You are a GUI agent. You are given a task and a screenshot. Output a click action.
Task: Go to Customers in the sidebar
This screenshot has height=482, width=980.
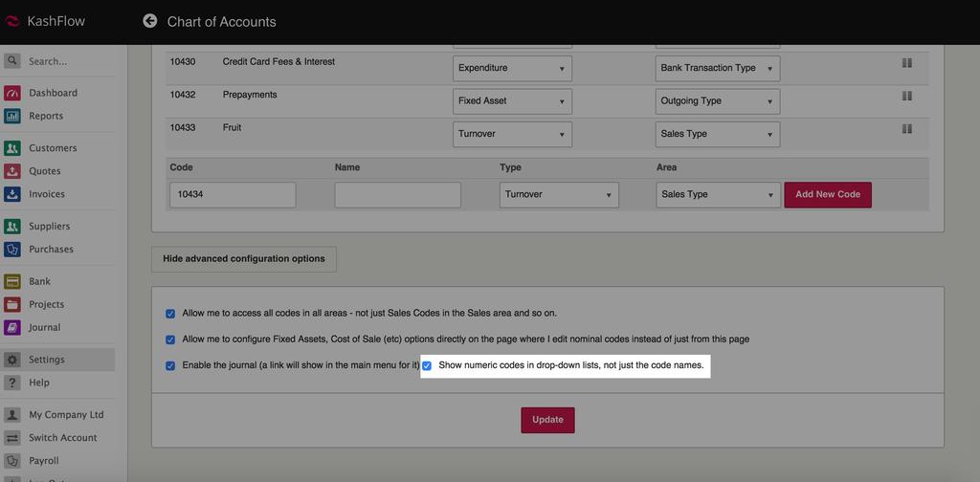point(53,148)
